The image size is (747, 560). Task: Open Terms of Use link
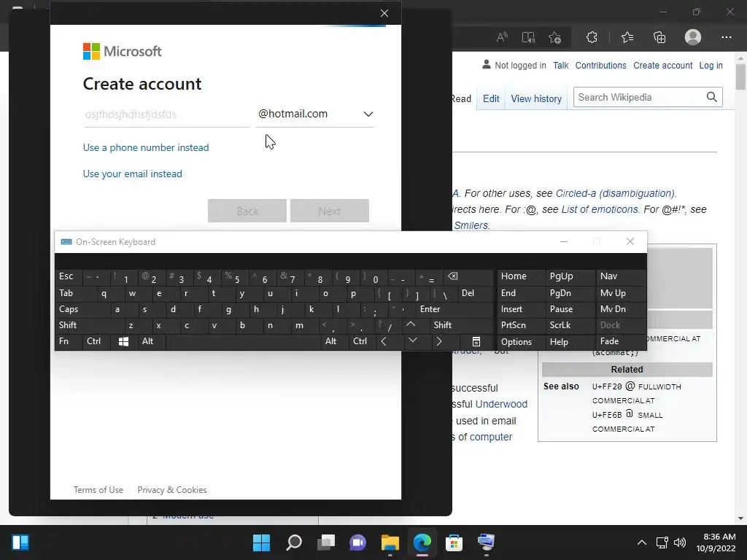point(98,489)
